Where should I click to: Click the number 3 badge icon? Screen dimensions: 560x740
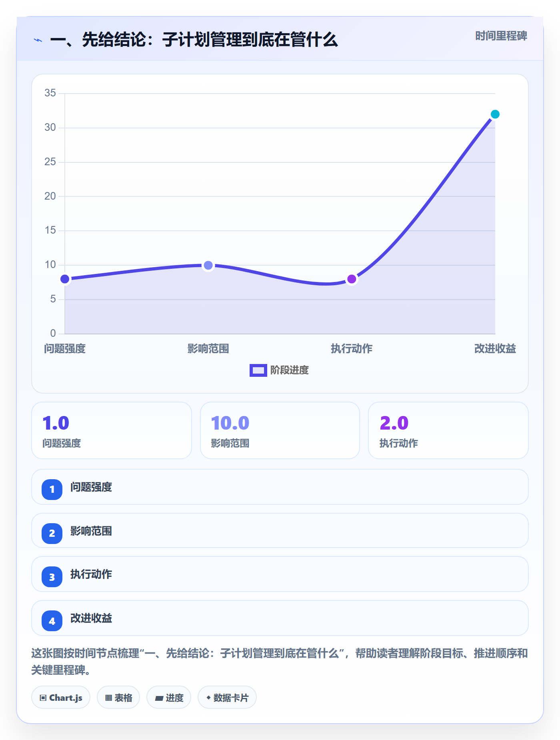(52, 577)
